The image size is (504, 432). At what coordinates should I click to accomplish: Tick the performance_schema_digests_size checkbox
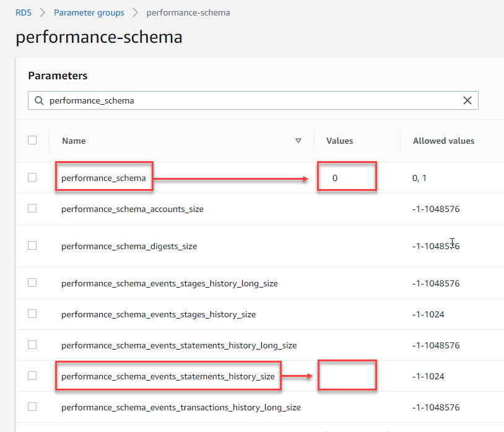(32, 245)
